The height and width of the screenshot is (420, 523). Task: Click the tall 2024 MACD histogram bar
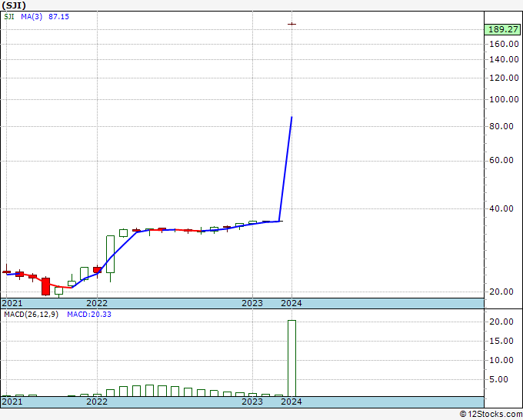(x=291, y=358)
